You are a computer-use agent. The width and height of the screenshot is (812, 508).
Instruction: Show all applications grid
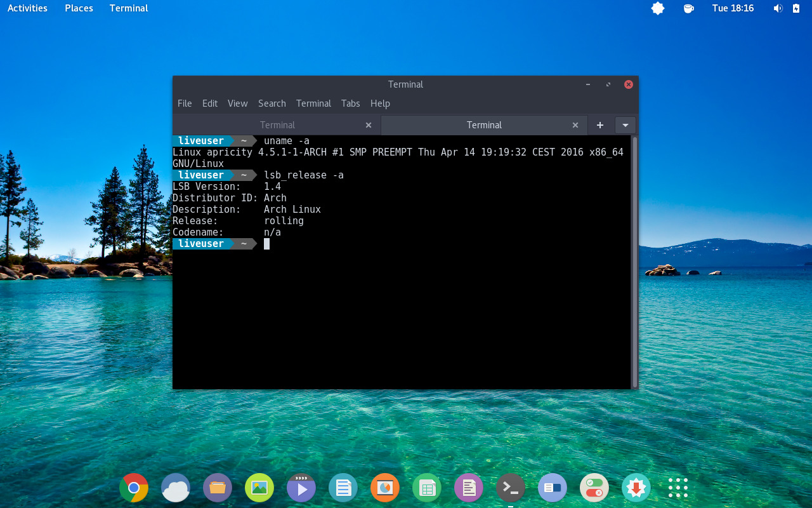point(678,488)
